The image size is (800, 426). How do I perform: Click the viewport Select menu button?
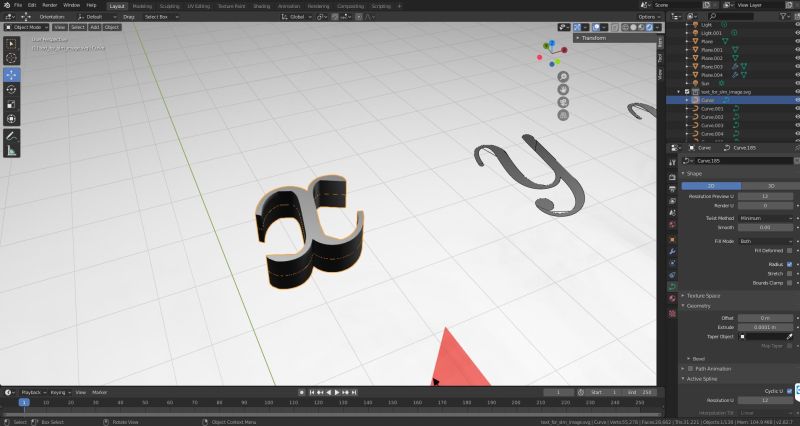click(x=78, y=27)
